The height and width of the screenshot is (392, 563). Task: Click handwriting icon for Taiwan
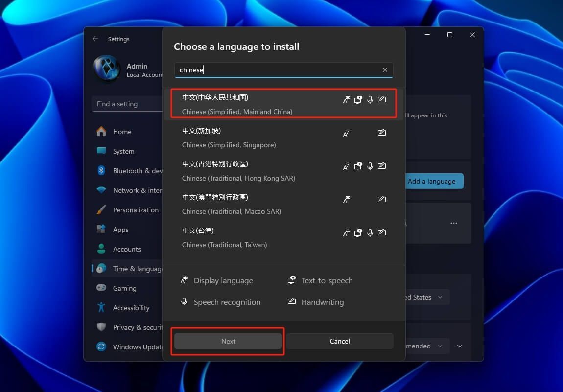pyautogui.click(x=382, y=232)
